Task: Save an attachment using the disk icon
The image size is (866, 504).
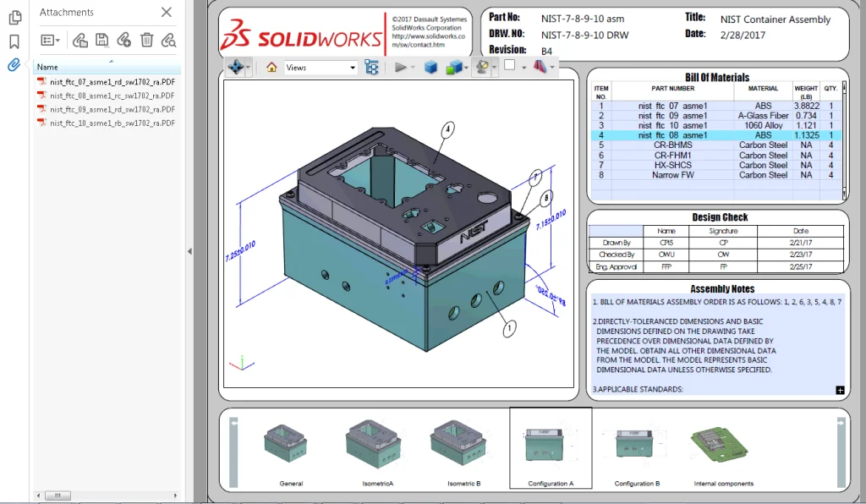Action: coord(102,40)
